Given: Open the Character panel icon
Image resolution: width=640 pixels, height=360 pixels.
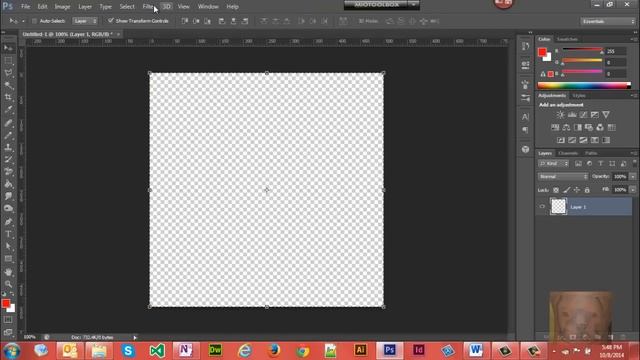Looking at the screenshot, I should coord(525,117).
